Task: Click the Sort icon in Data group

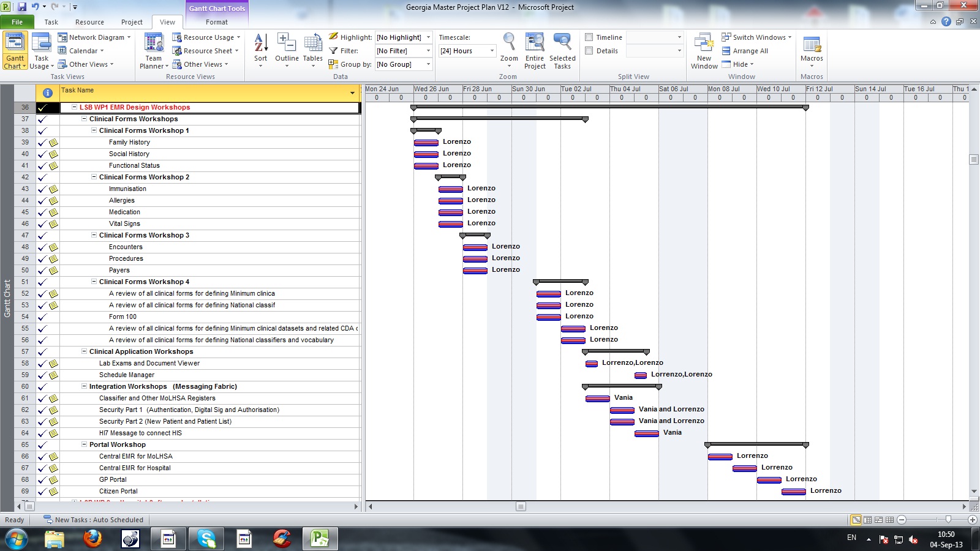Action: pos(260,49)
